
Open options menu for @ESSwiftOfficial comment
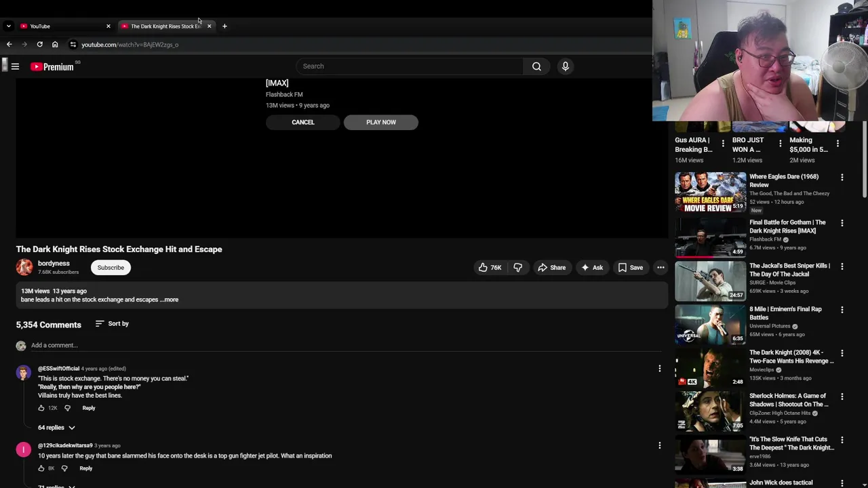tap(659, 369)
